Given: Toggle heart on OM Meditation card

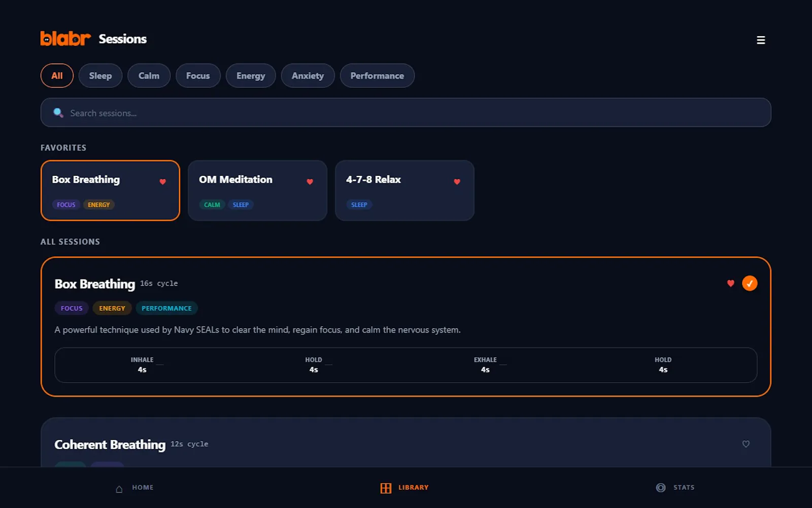Looking at the screenshot, I should (310, 181).
